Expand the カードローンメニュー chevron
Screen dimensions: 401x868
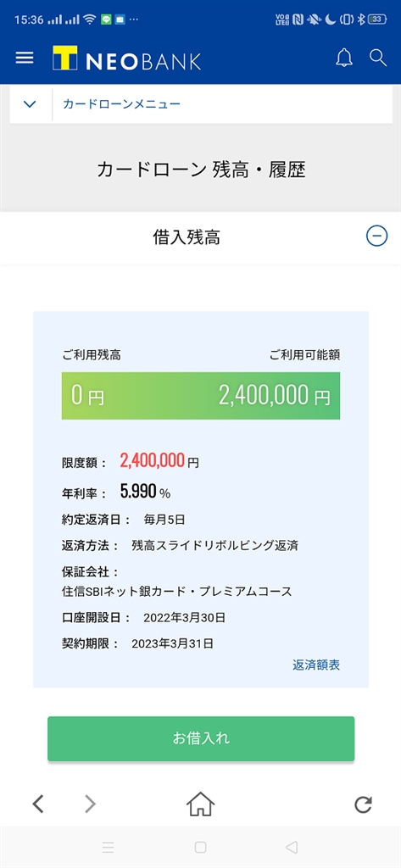(x=31, y=103)
